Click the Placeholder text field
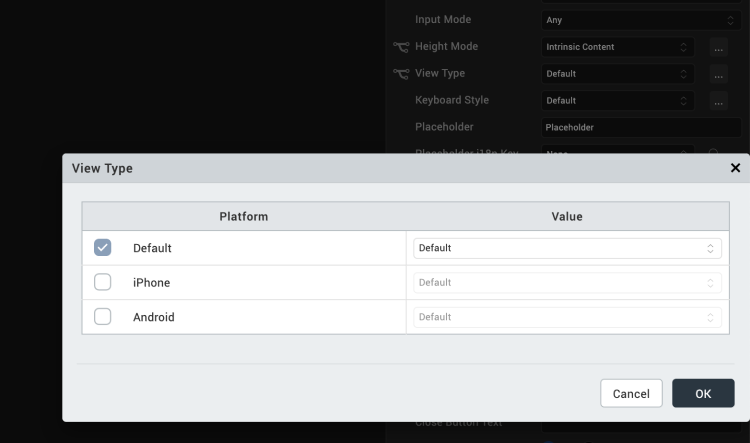750x443 pixels. [x=641, y=128]
